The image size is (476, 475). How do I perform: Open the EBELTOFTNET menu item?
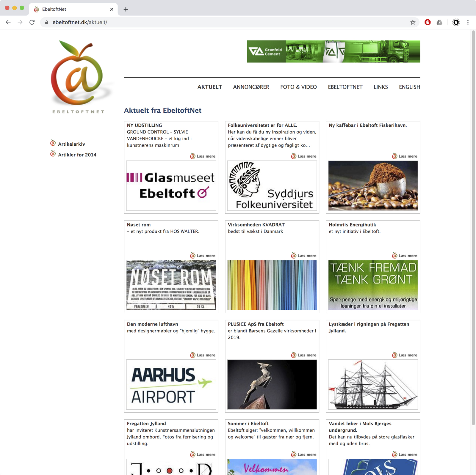pyautogui.click(x=345, y=87)
